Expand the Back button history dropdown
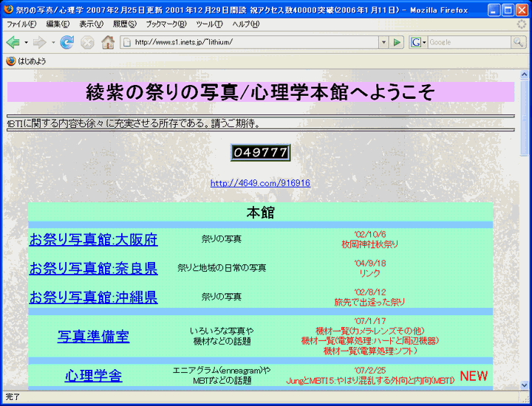 click(26, 43)
